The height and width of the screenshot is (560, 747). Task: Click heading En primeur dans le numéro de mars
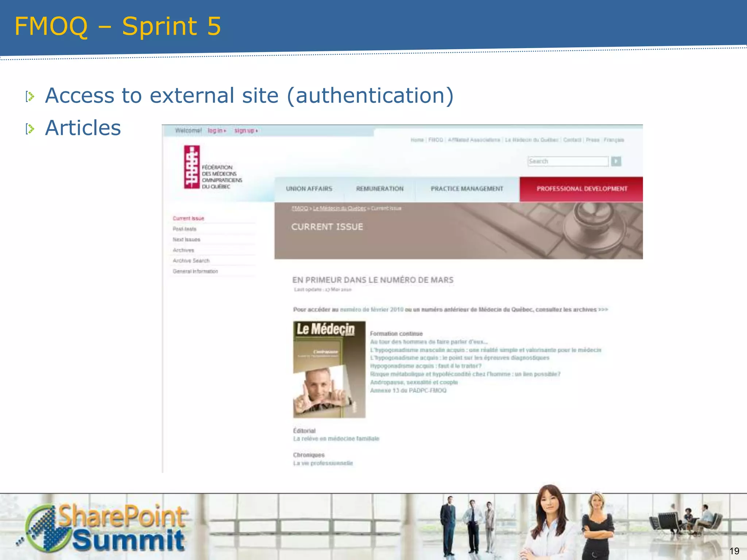tap(373, 280)
